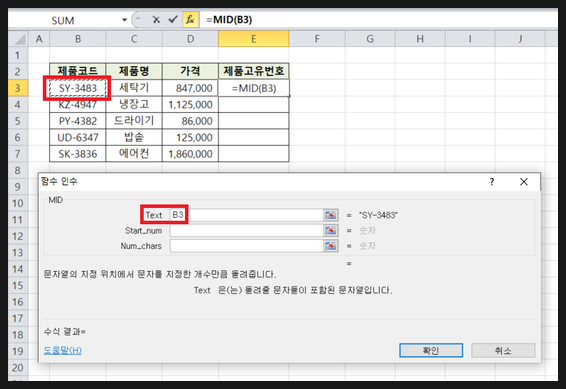Click the Start_num argument input field

tap(247, 231)
